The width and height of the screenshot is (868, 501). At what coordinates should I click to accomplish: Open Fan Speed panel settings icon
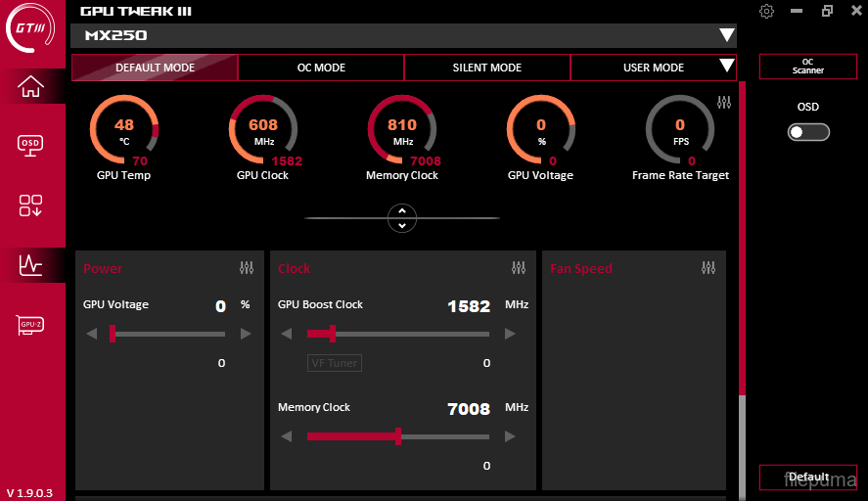click(x=708, y=268)
